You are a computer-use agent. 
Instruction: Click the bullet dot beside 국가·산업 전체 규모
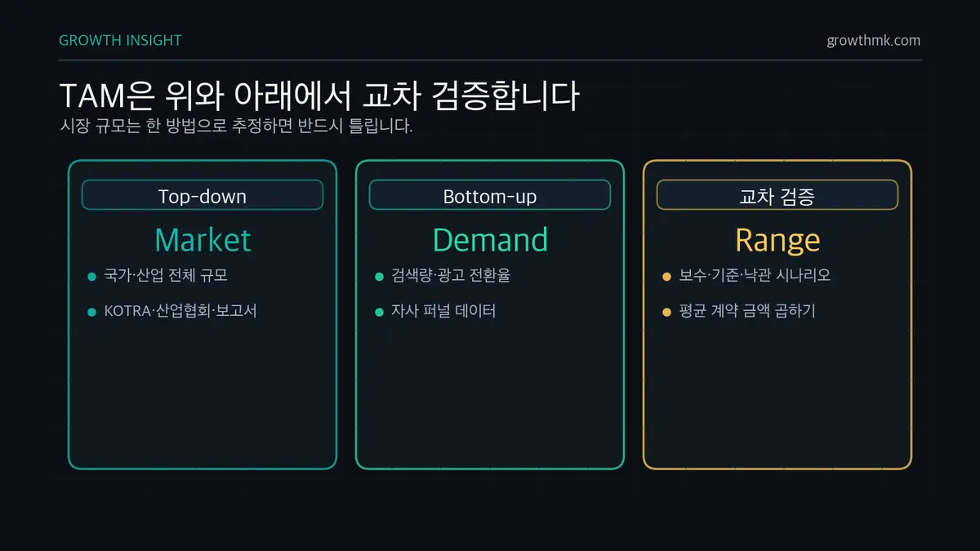tap(92, 277)
